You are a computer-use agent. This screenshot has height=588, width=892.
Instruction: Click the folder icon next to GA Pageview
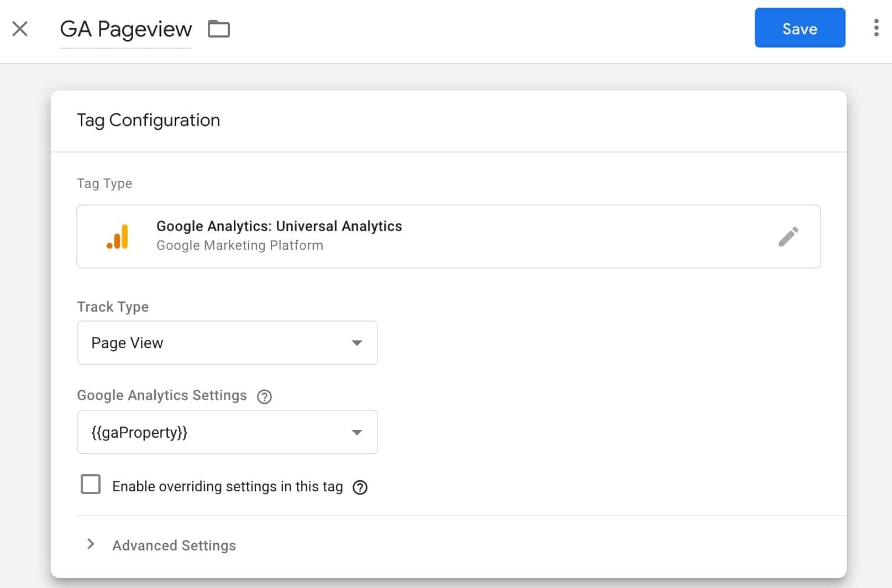pyautogui.click(x=219, y=29)
